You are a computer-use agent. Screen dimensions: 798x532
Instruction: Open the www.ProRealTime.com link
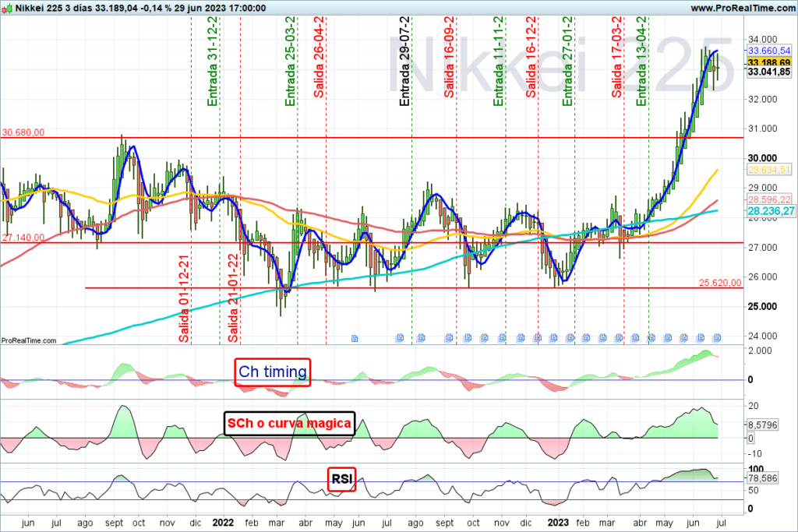(743, 8)
